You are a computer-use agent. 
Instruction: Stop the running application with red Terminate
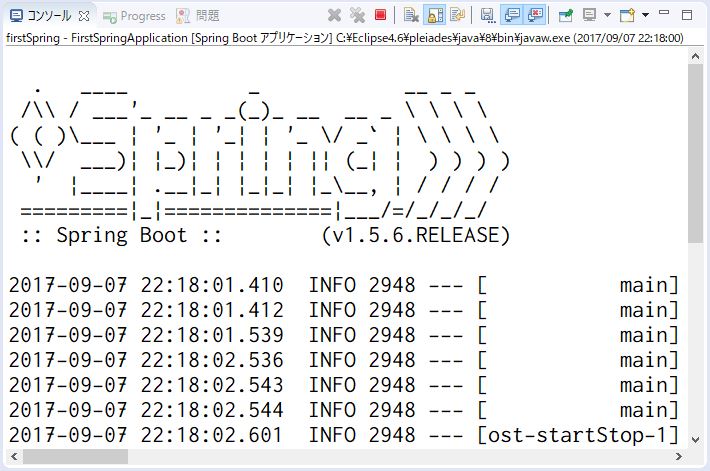coord(380,15)
